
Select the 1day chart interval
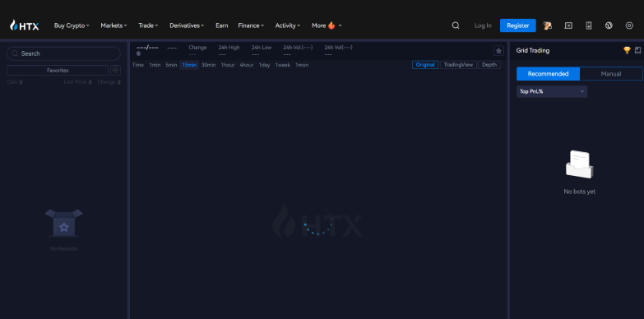tap(264, 65)
